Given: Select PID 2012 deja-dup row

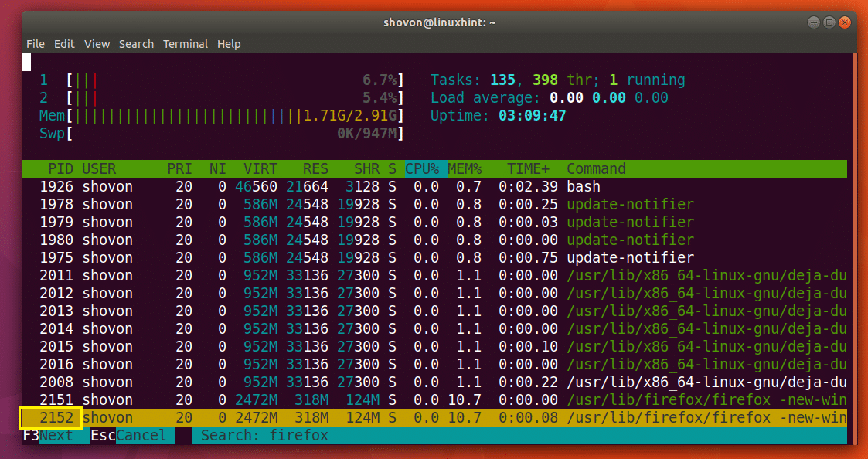Looking at the screenshot, I should pos(434,293).
